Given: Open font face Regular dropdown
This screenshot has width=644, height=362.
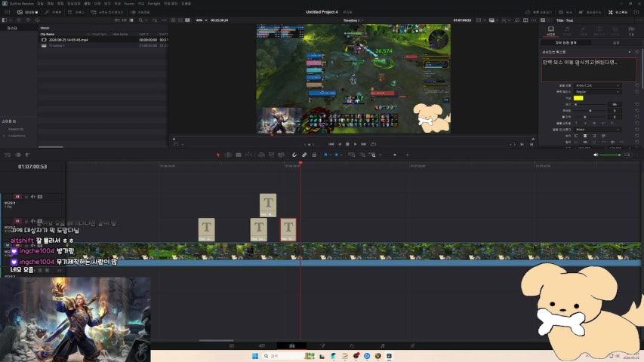Looking at the screenshot, I should tap(598, 91).
